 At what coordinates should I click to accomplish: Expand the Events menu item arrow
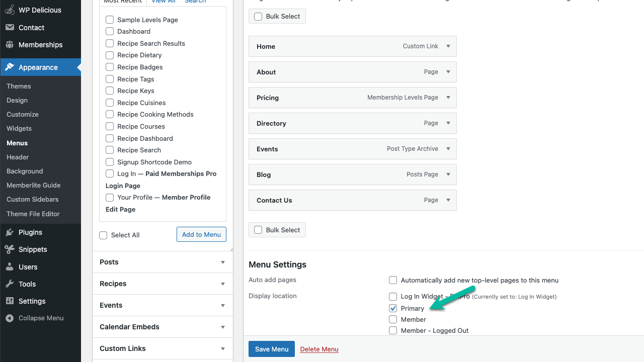448,149
